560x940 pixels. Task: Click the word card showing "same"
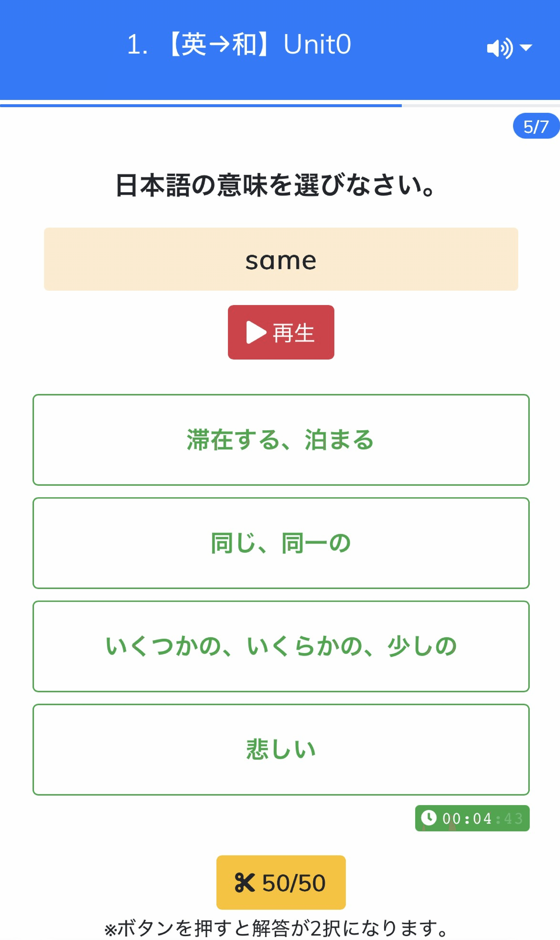tap(281, 259)
